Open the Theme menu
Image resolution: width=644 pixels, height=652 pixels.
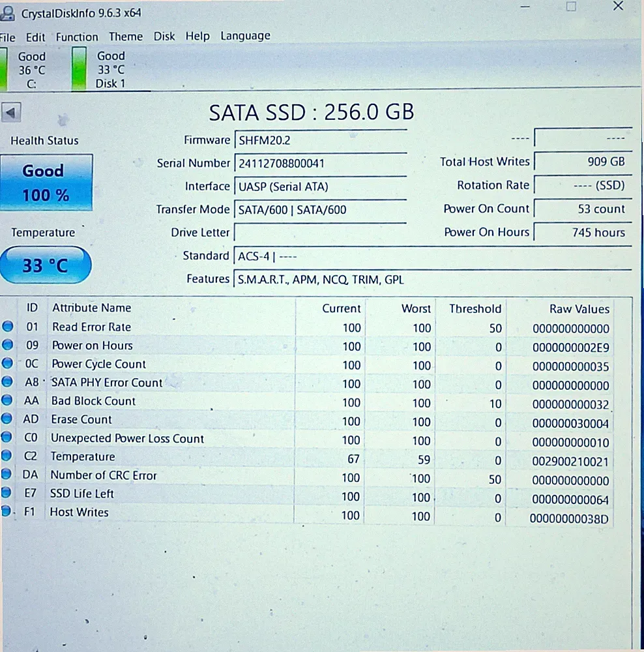[x=126, y=37]
